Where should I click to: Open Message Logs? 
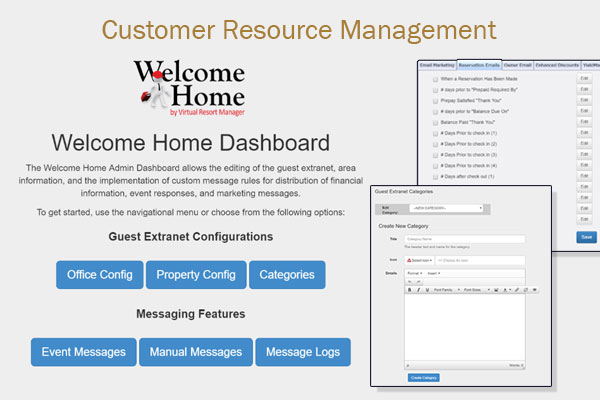click(x=303, y=352)
